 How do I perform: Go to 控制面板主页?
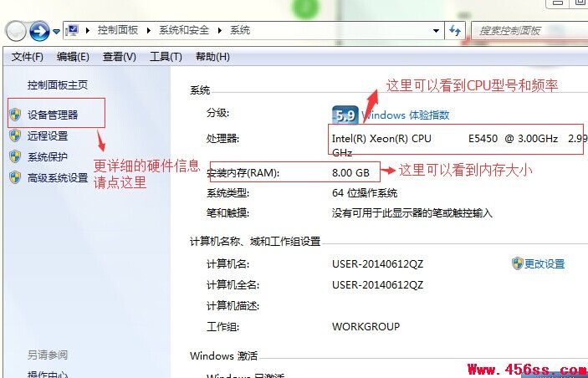[x=58, y=85]
